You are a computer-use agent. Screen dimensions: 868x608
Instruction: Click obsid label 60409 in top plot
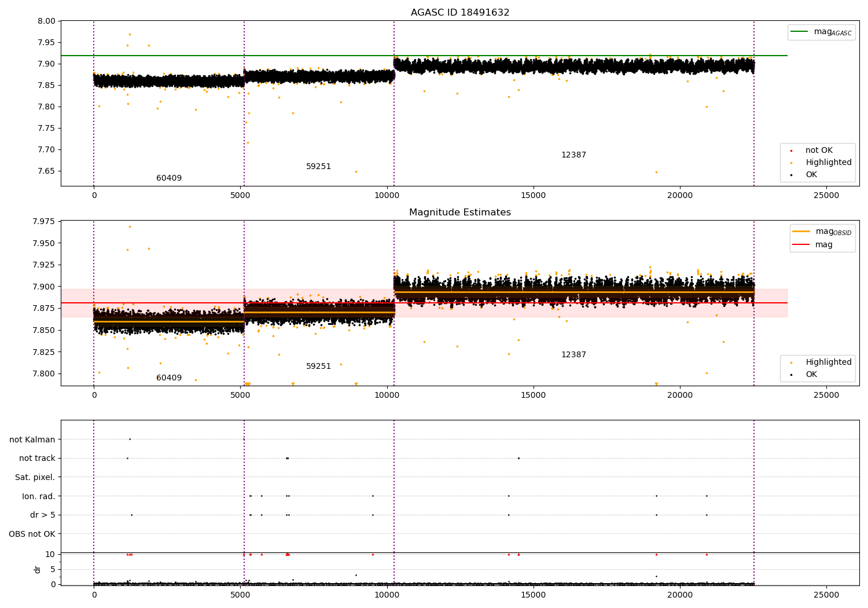pos(169,178)
